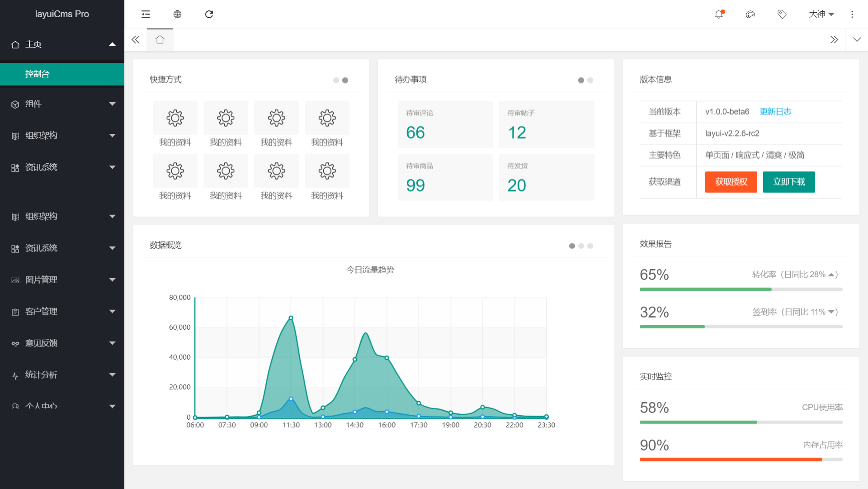Switch to the home tab
868x489 pixels.
pos(160,40)
